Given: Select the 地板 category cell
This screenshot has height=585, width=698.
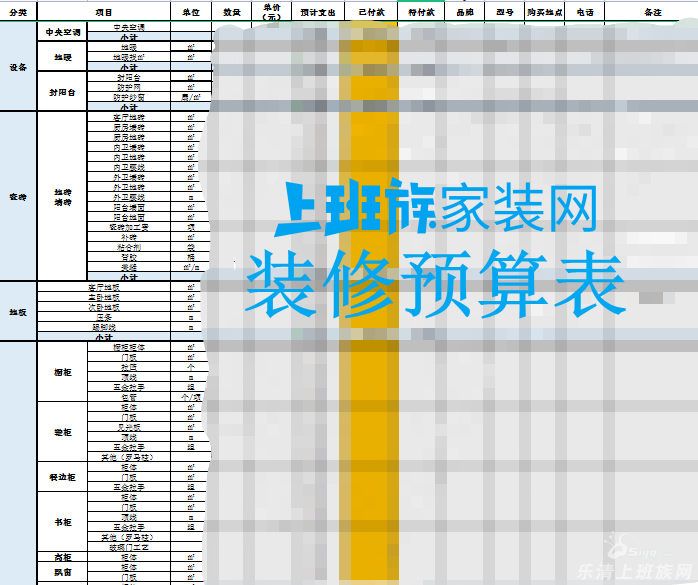Looking at the screenshot, I should pyautogui.click(x=18, y=312).
